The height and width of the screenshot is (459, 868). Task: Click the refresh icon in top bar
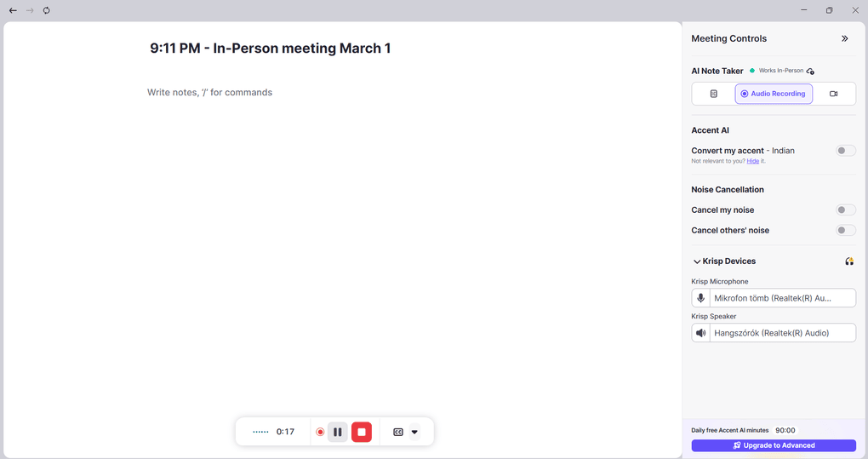pos(46,10)
